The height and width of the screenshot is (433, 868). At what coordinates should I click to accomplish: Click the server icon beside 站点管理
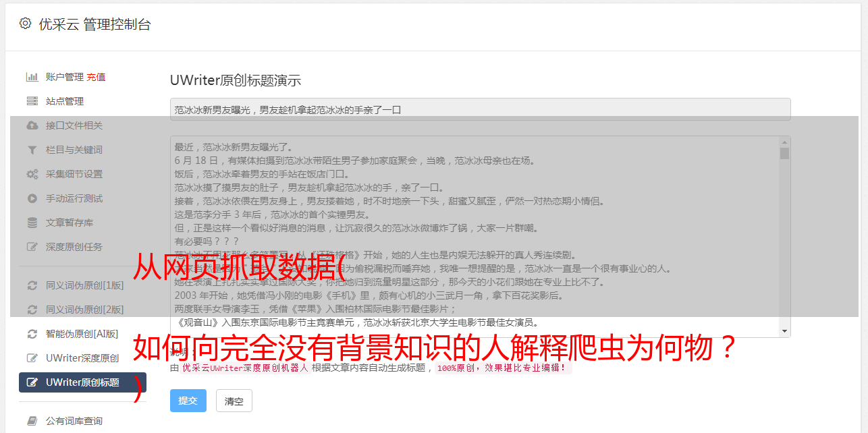(x=32, y=101)
